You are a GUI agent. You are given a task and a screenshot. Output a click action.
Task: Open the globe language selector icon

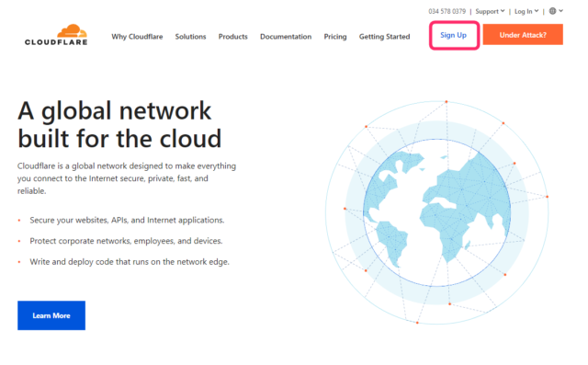tap(552, 11)
